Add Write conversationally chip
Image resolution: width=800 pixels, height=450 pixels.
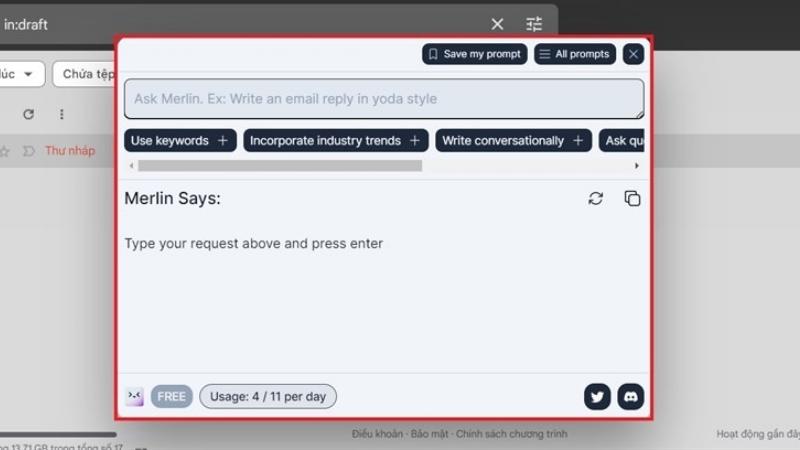(513, 140)
